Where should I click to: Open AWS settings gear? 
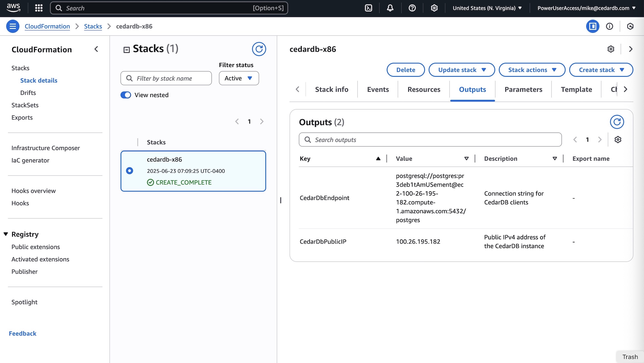point(434,8)
